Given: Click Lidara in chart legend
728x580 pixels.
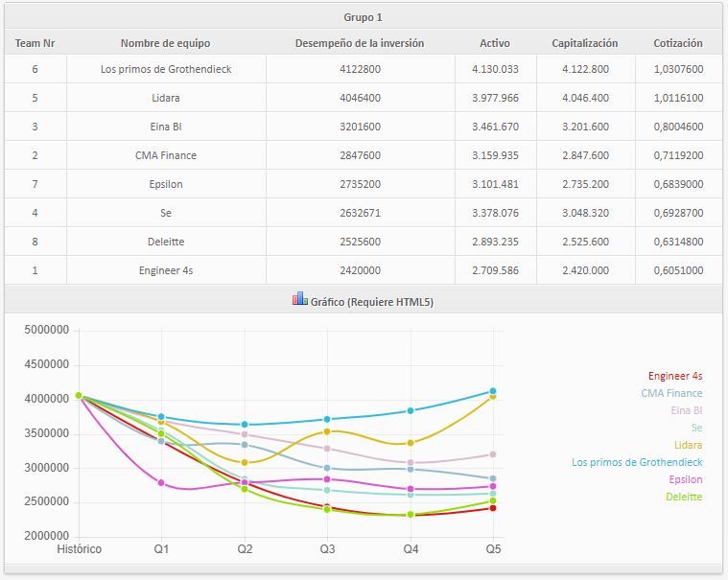Looking at the screenshot, I should point(688,445).
